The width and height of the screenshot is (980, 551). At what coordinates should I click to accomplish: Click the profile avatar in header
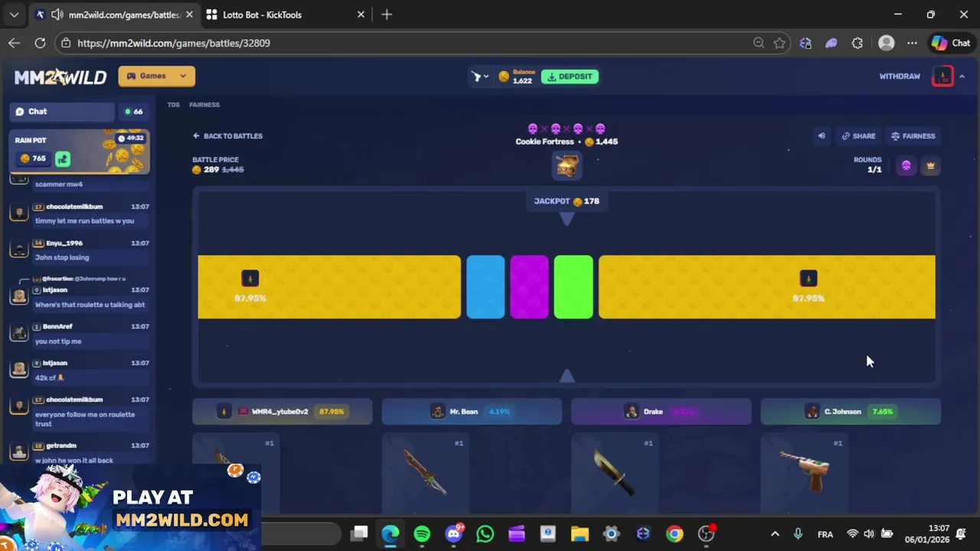click(x=943, y=77)
